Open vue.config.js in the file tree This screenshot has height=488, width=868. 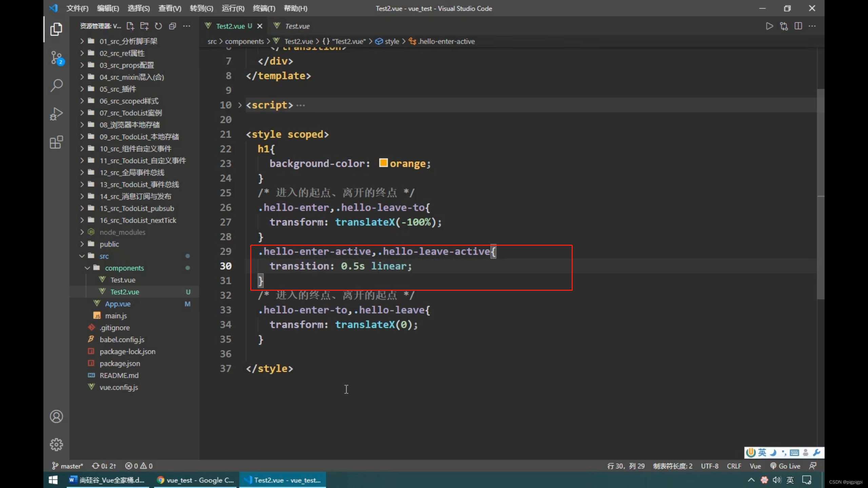[x=134, y=387]
